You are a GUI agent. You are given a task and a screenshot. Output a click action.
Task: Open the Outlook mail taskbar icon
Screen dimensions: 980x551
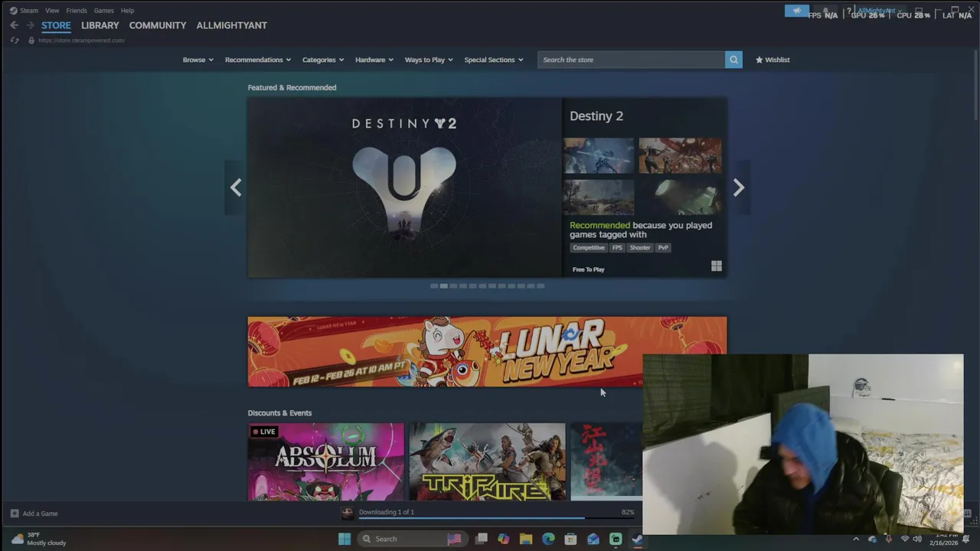593,539
